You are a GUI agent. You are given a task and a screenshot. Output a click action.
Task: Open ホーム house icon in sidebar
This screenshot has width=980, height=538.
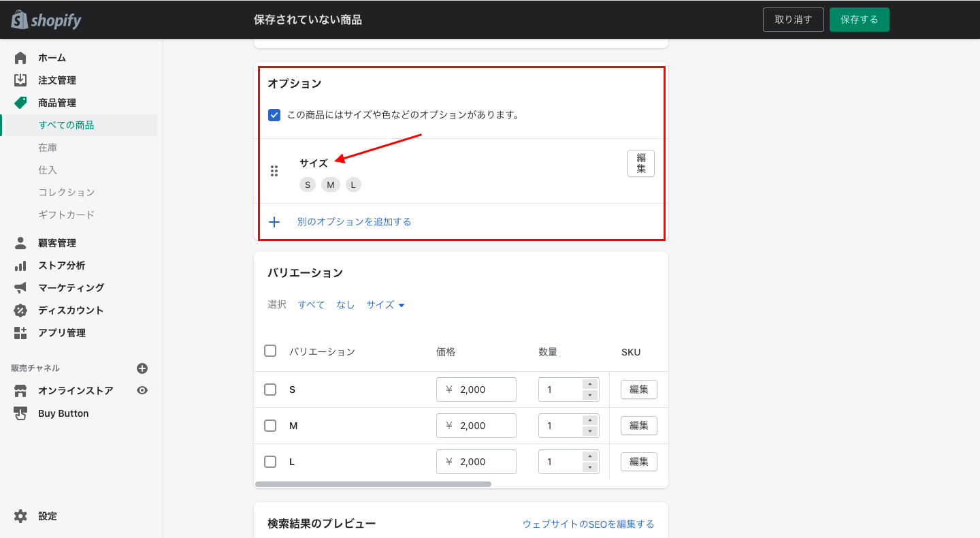coord(20,58)
